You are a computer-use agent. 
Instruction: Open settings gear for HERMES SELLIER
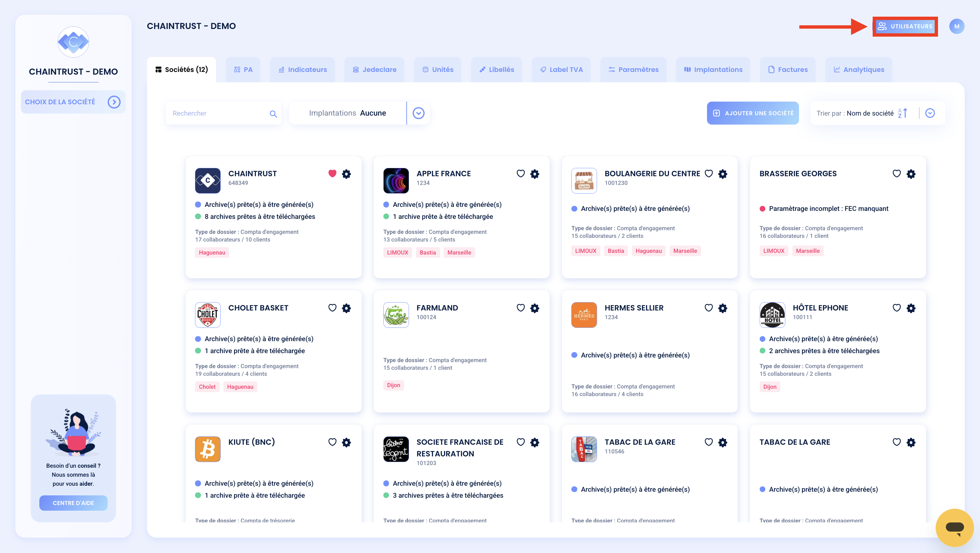[x=722, y=308]
